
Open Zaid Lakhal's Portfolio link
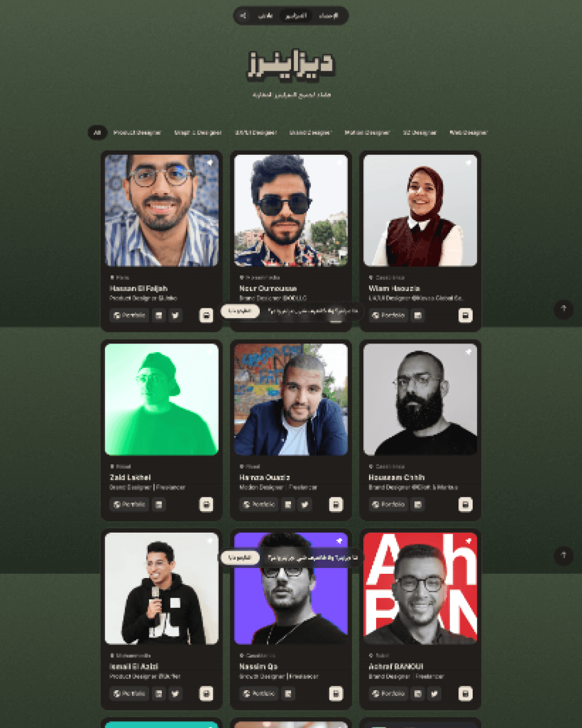[129, 505]
